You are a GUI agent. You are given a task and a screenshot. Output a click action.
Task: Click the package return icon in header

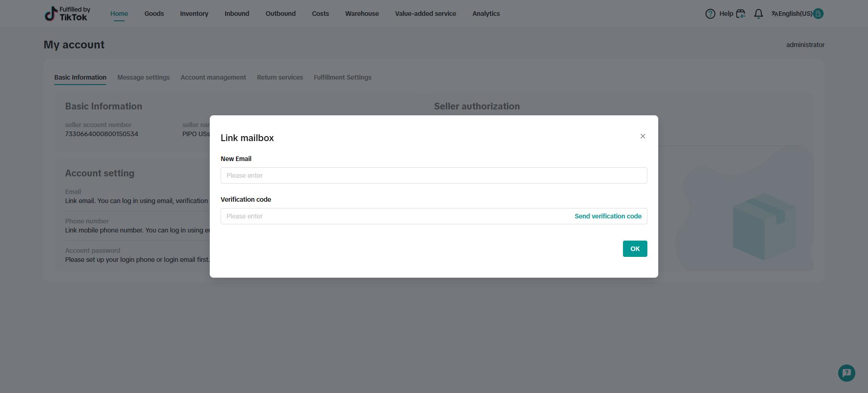[x=741, y=14]
